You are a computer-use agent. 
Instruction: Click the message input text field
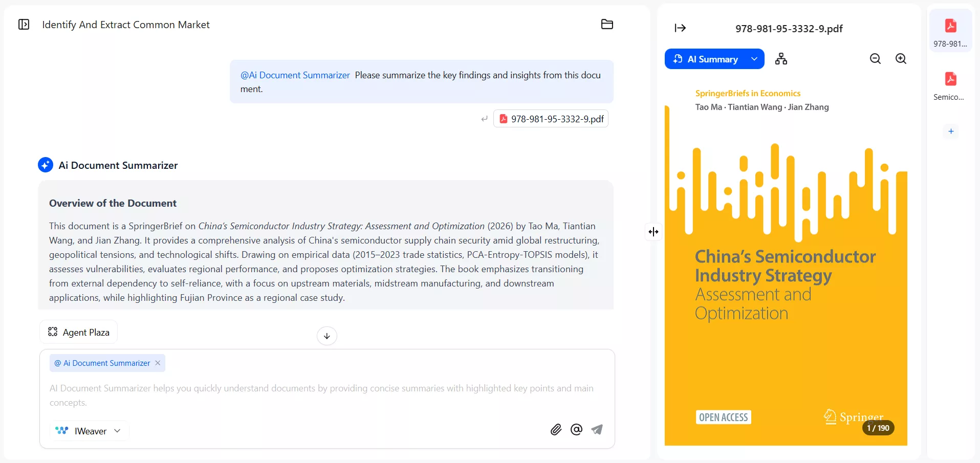click(x=326, y=395)
